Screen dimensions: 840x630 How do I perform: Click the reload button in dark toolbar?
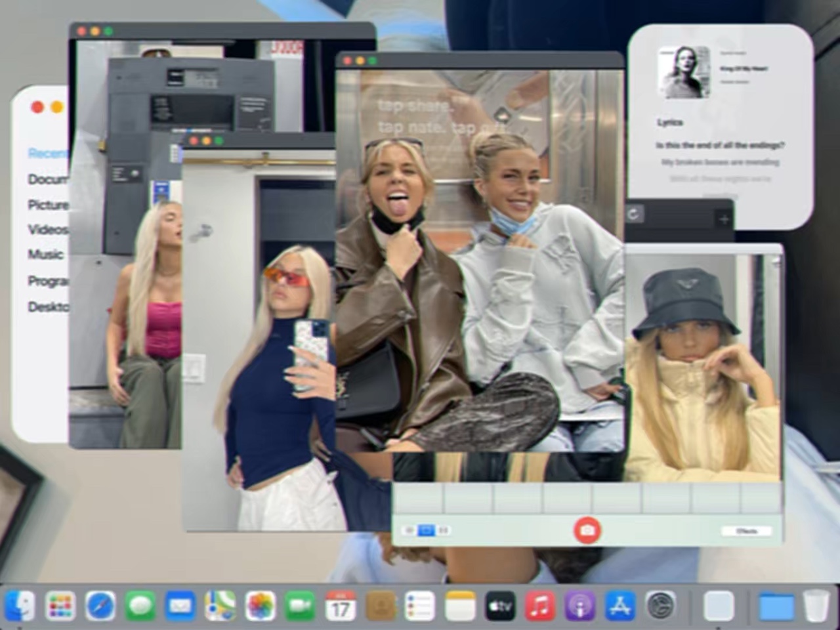tap(634, 215)
